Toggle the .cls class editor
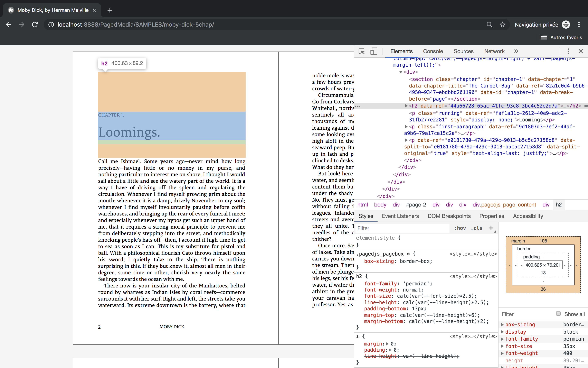Screen dimensions: 588x368 (476, 228)
